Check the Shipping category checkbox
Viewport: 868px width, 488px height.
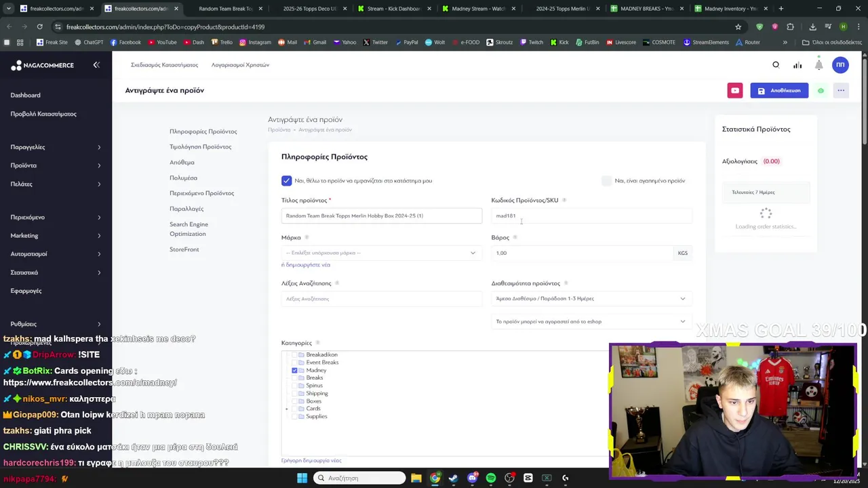point(294,394)
